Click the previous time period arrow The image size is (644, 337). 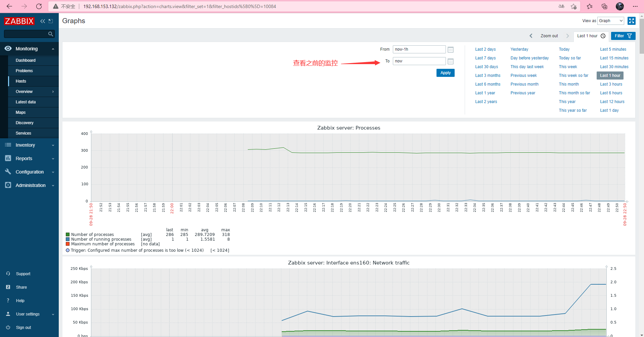[531, 36]
